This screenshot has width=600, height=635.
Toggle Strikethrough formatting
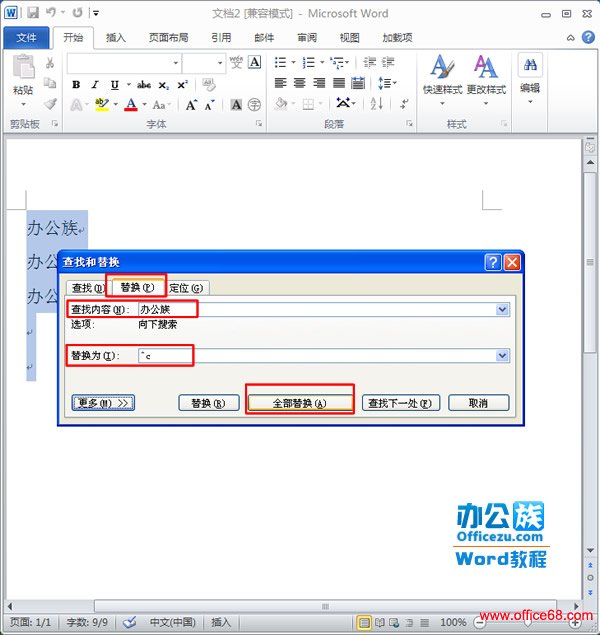(x=144, y=85)
